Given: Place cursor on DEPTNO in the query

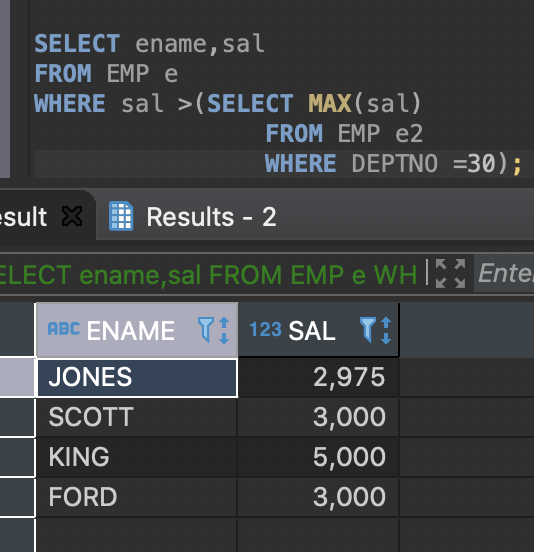Looking at the screenshot, I should click(395, 163).
